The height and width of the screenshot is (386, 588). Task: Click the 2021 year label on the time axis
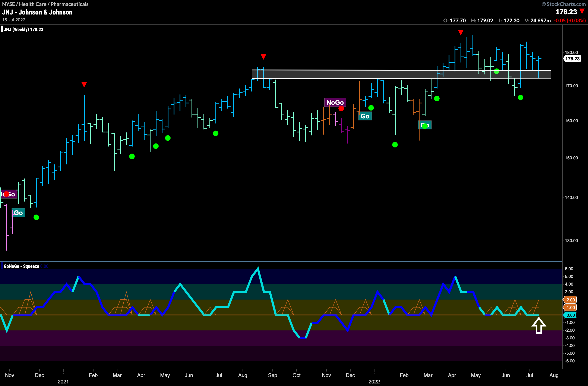point(63,382)
